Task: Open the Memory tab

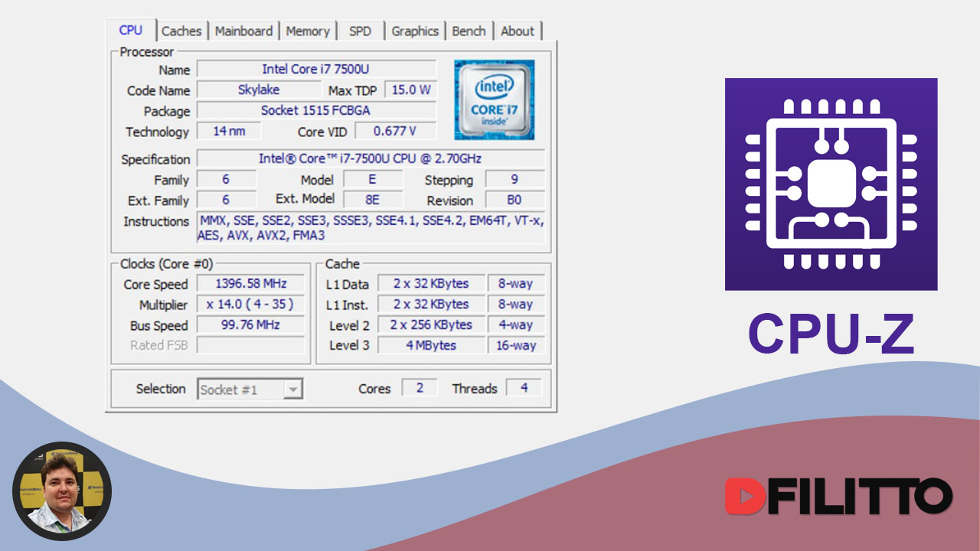Action: pyautogui.click(x=308, y=31)
